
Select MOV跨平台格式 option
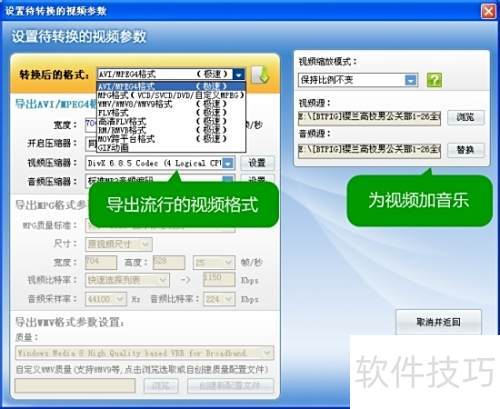coord(171,138)
